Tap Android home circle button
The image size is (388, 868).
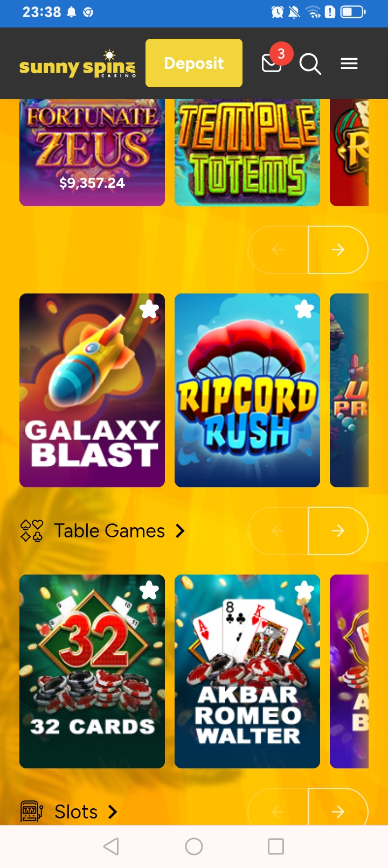tap(194, 846)
